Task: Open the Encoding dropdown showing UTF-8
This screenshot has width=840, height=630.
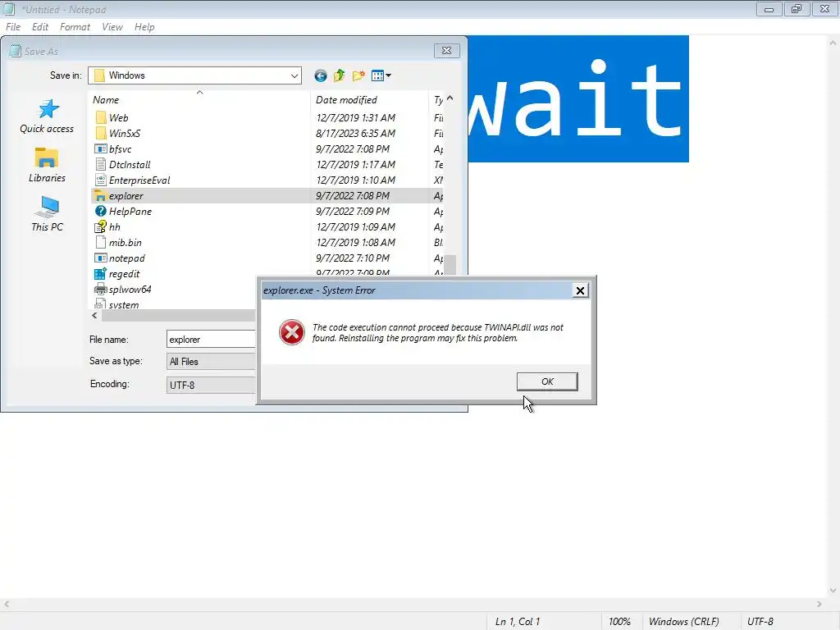Action: coord(211,386)
